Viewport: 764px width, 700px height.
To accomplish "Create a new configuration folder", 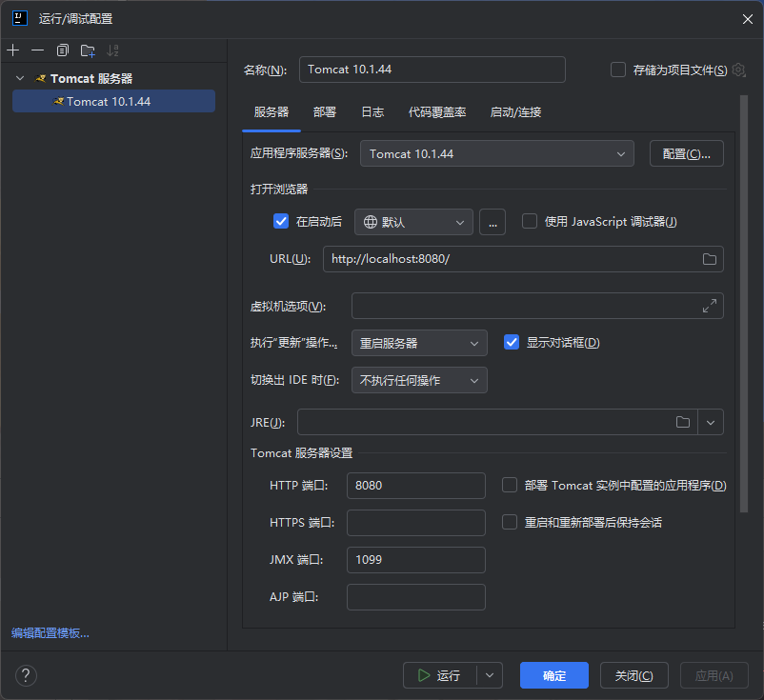I will point(88,50).
